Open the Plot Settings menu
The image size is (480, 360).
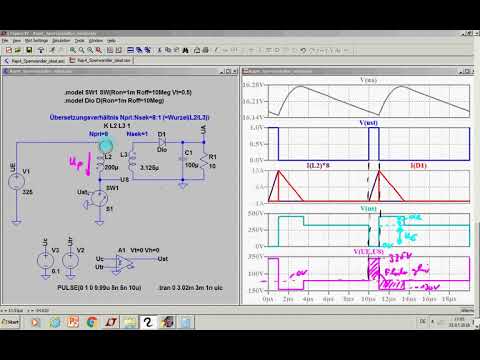pos(36,41)
